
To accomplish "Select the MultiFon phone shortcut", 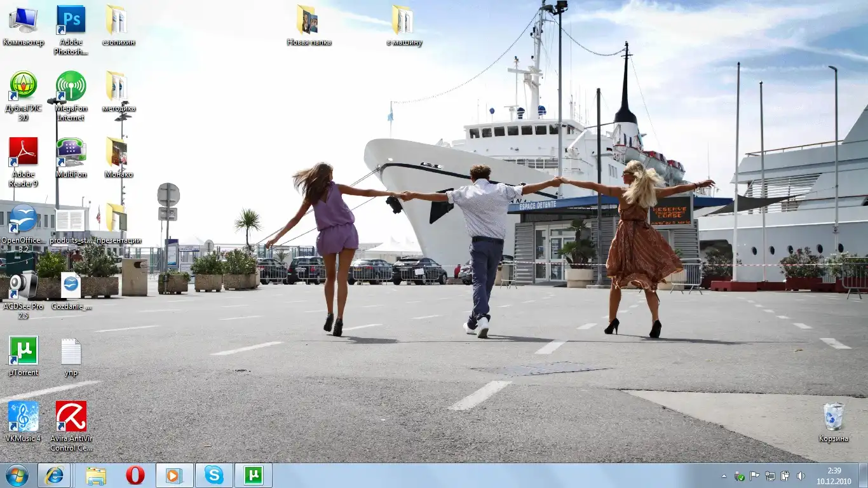I will [71, 152].
